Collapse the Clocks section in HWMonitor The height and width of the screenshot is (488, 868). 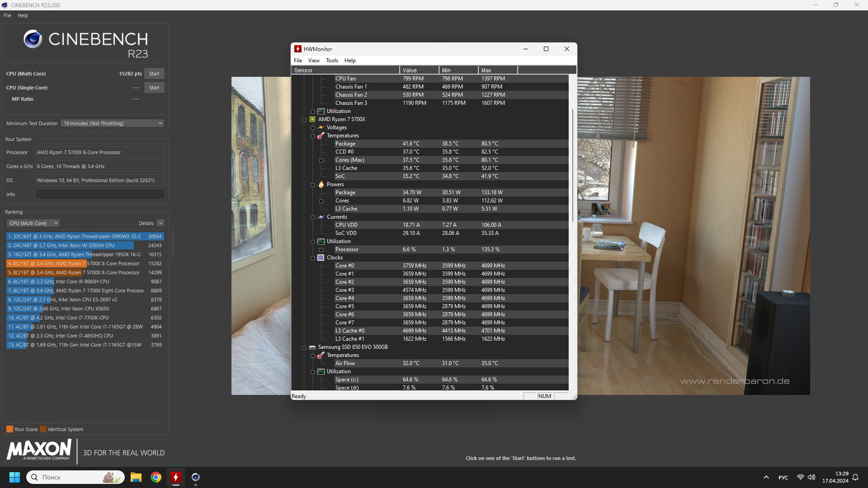[313, 258]
